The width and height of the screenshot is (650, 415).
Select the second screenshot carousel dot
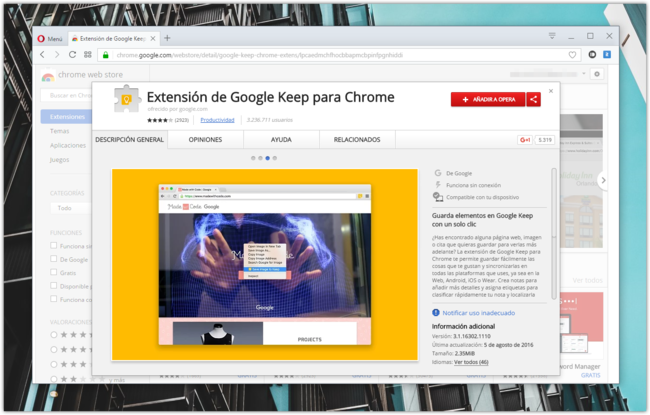pos(260,158)
